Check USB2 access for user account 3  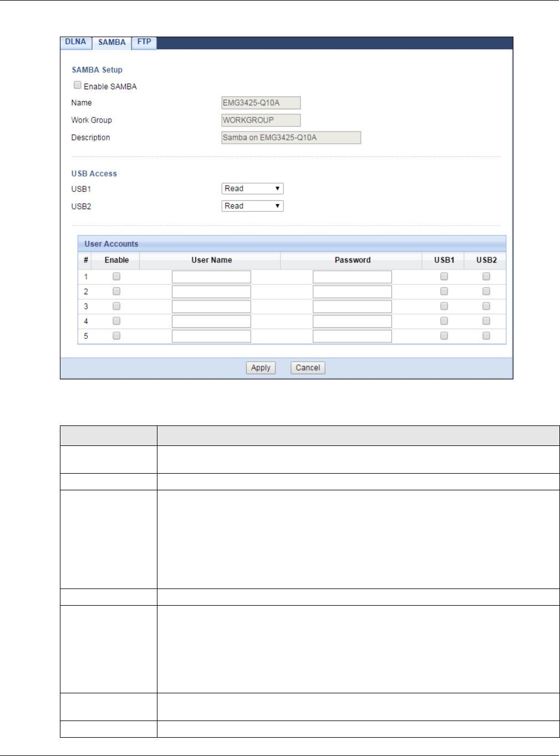coord(486,306)
